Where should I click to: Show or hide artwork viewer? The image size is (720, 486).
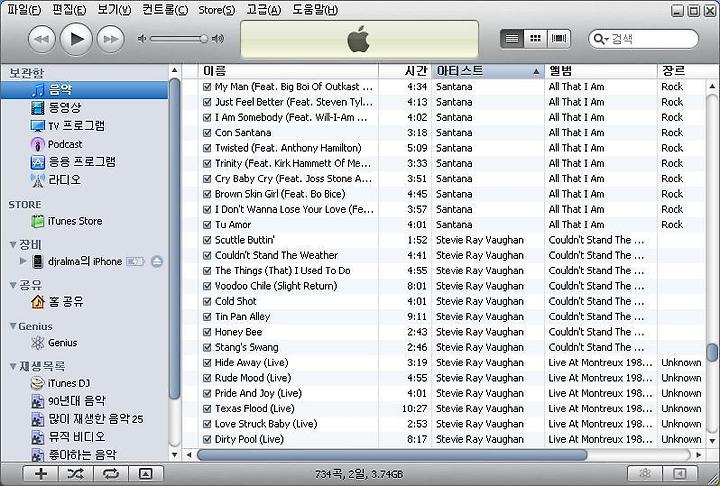pyautogui.click(x=145, y=474)
